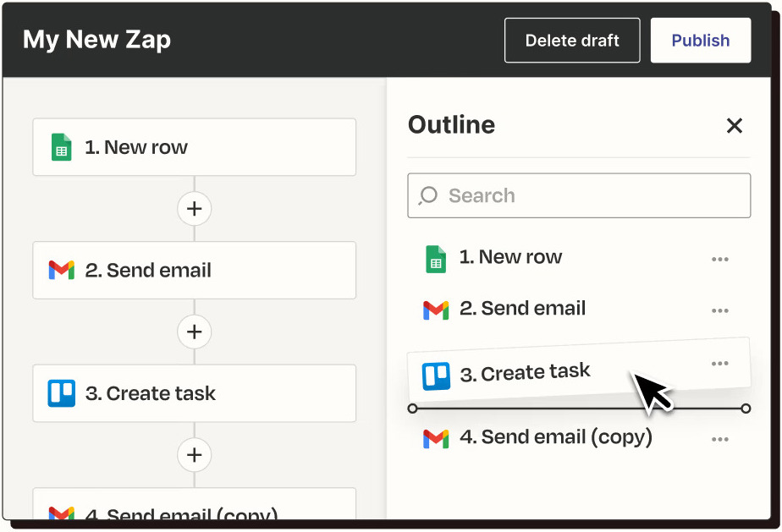The width and height of the screenshot is (782, 532).
Task: Click Gmail icon beside outline '2. Send email'
Action: click(x=435, y=310)
